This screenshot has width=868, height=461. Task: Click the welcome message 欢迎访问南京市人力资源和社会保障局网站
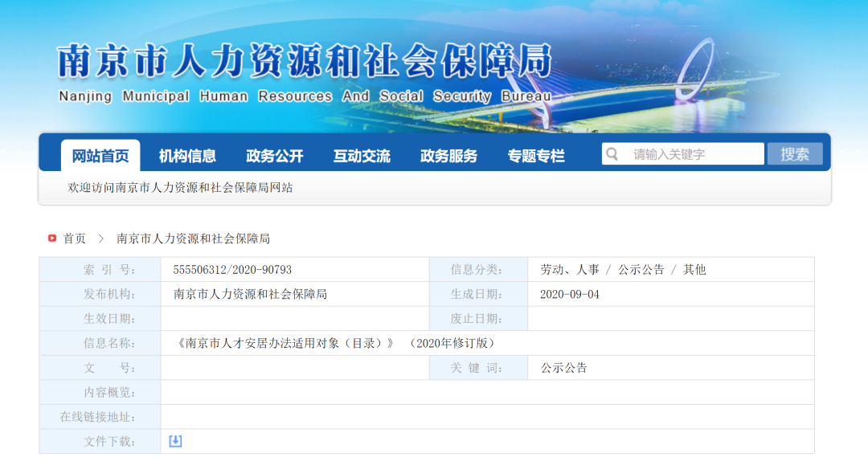[x=180, y=188]
